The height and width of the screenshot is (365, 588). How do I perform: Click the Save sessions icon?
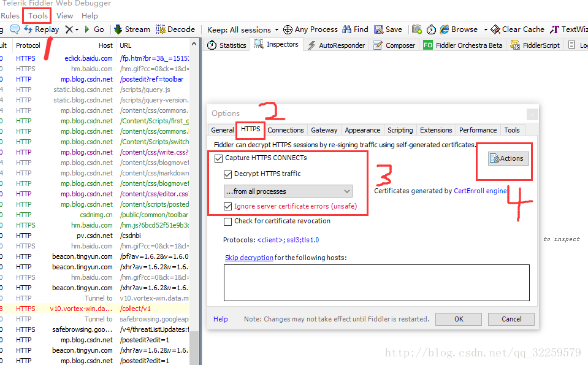(379, 29)
